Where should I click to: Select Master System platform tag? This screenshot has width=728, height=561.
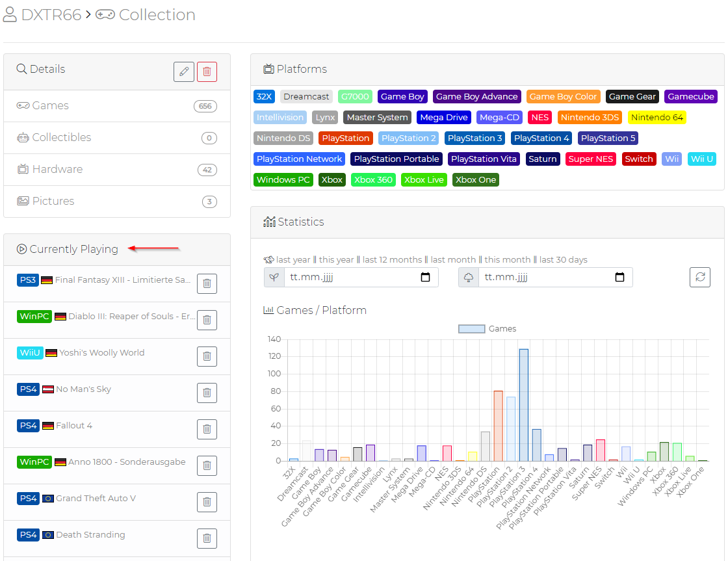coord(378,118)
